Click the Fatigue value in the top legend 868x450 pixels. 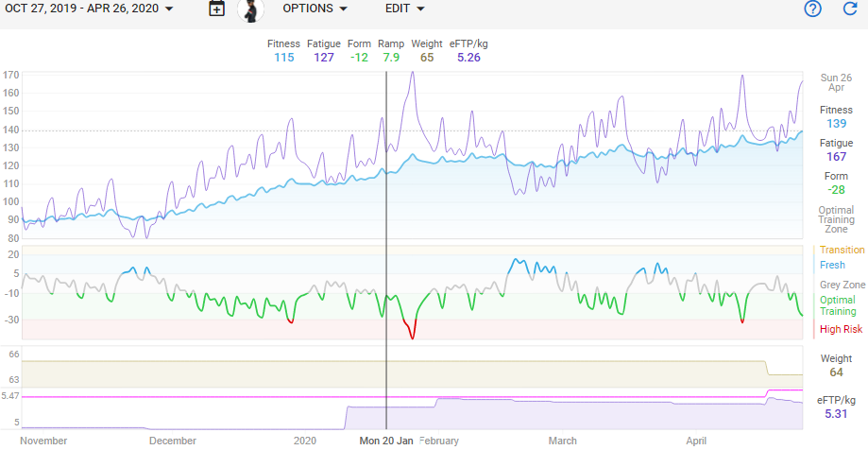point(324,57)
